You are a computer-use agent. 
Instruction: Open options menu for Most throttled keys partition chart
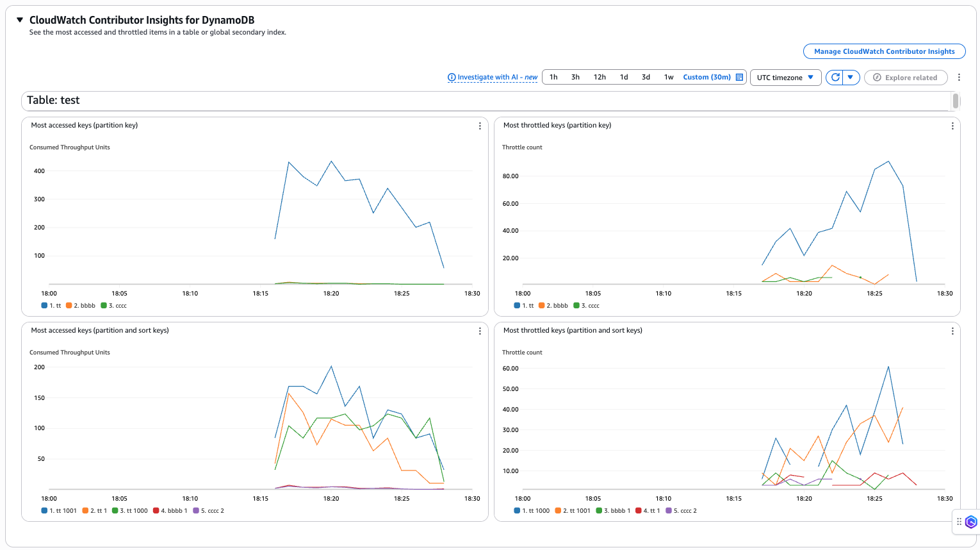(x=952, y=126)
